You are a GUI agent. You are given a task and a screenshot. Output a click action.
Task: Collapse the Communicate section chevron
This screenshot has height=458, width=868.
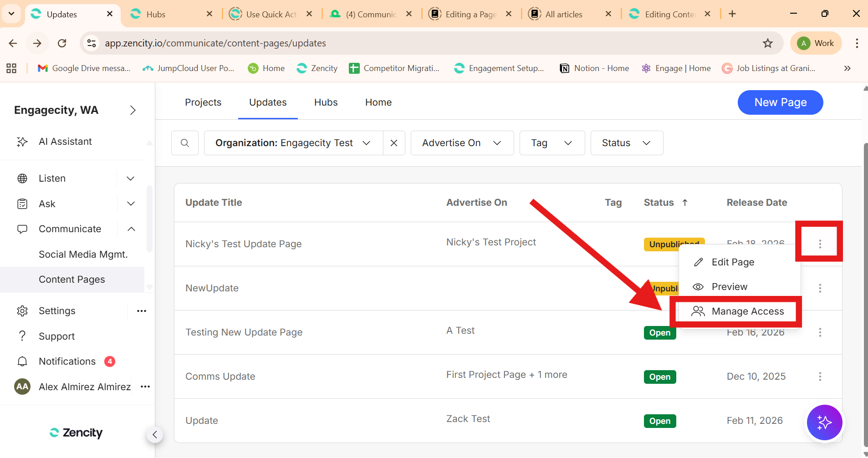click(131, 229)
